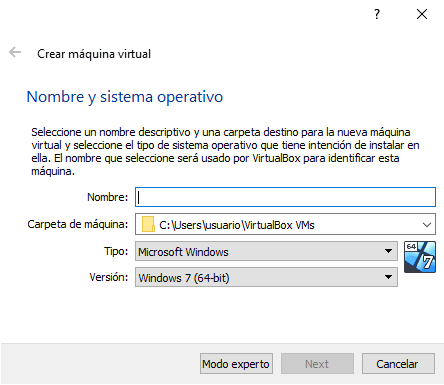This screenshot has height=385, width=444.
Task: Expand the Carpeta de máquina chevron
Action: coord(427,225)
